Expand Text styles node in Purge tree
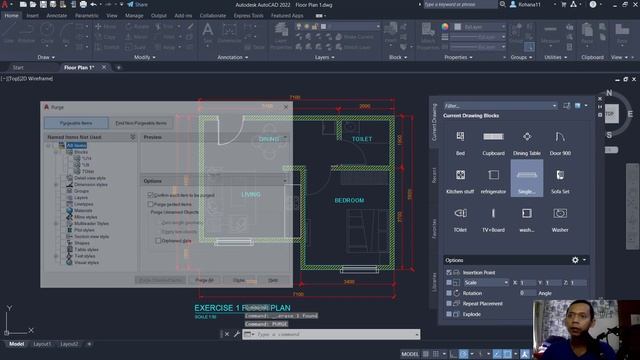640x360 pixels. pyautogui.click(x=56, y=256)
